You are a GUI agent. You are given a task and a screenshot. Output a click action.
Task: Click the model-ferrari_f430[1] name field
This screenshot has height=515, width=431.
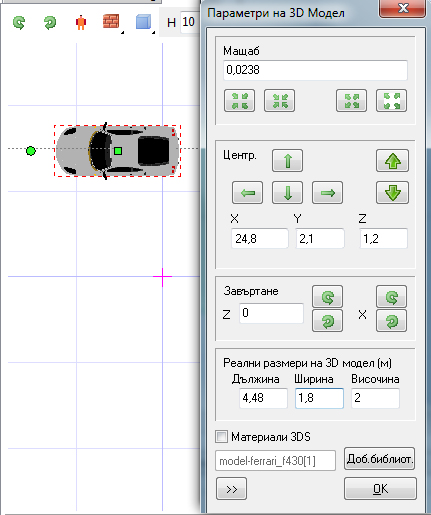coord(275,461)
